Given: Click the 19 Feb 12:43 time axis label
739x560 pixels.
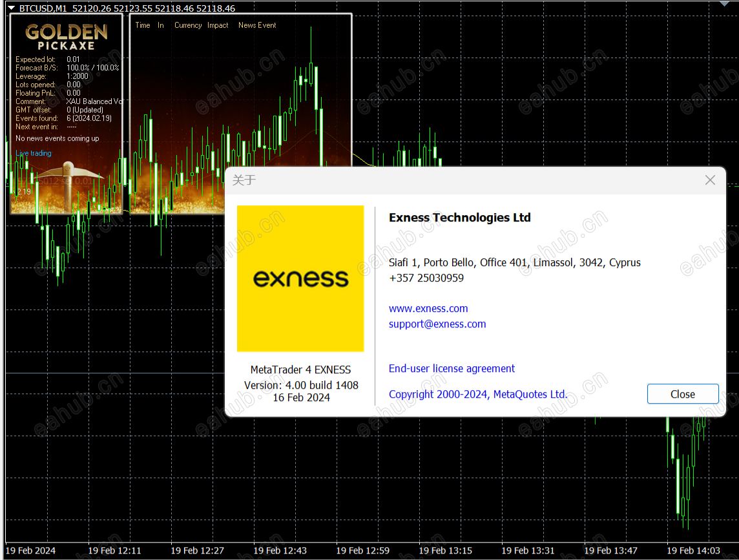Looking at the screenshot, I should coord(280,550).
